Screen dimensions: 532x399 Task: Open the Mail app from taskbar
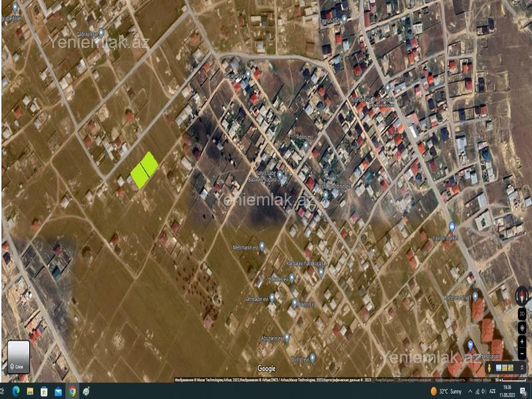tap(59, 391)
